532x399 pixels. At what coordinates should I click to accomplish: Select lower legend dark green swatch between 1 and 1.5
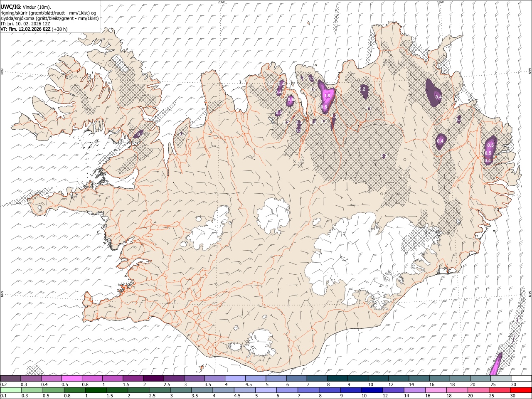click(96, 390)
